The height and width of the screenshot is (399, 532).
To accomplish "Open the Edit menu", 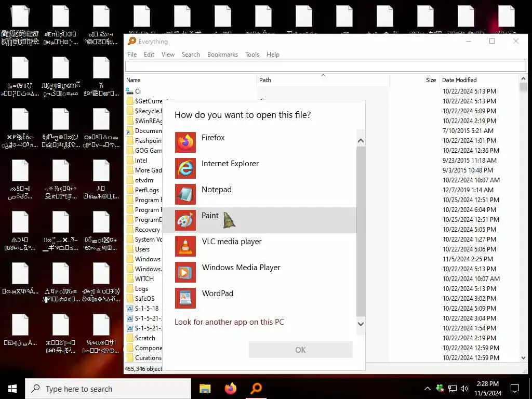I will tap(149, 54).
